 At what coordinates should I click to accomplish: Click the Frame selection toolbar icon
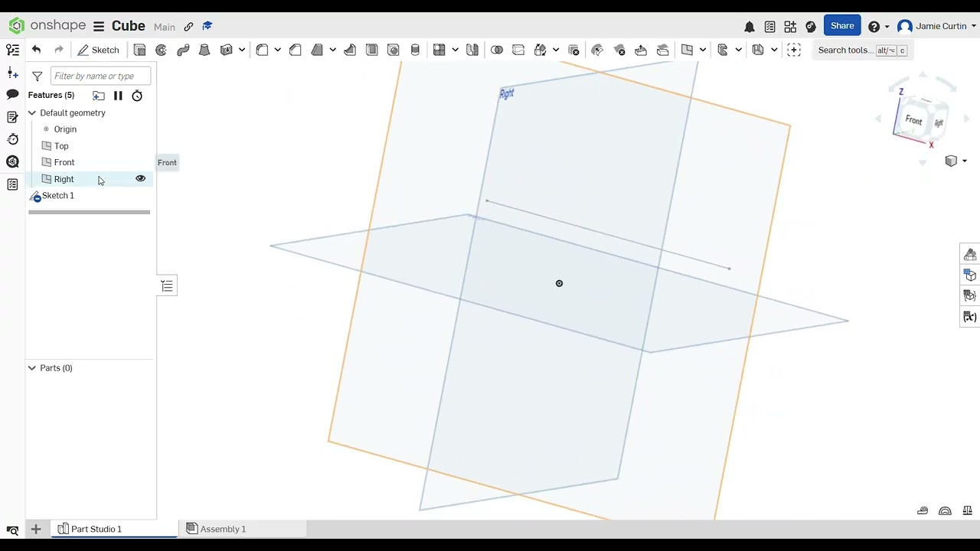pos(794,50)
